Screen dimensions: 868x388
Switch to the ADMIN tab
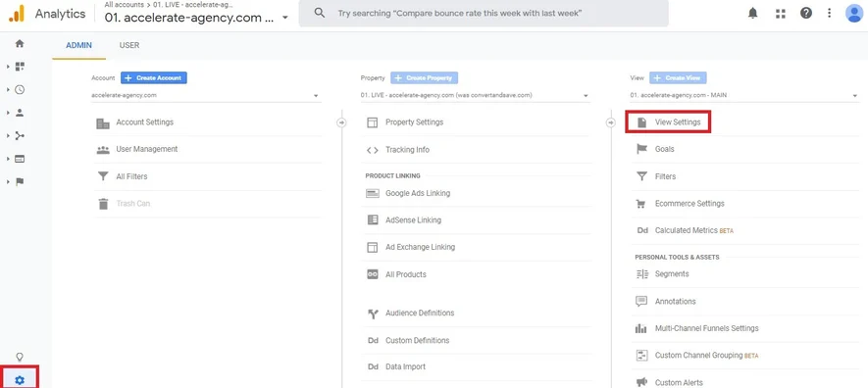(x=79, y=45)
